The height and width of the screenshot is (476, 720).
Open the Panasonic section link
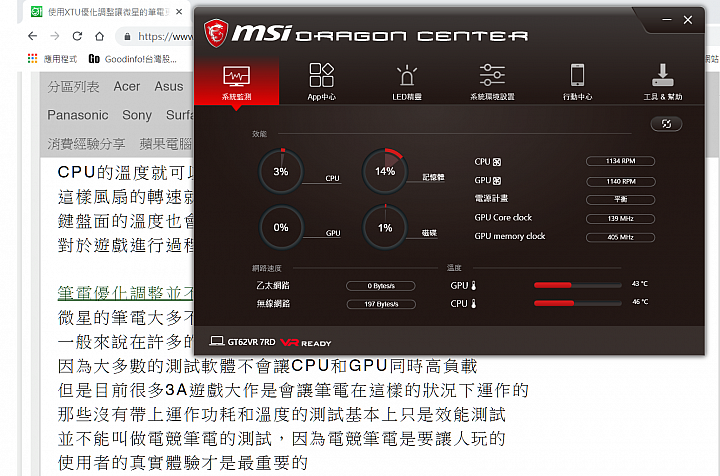pyautogui.click(x=78, y=115)
